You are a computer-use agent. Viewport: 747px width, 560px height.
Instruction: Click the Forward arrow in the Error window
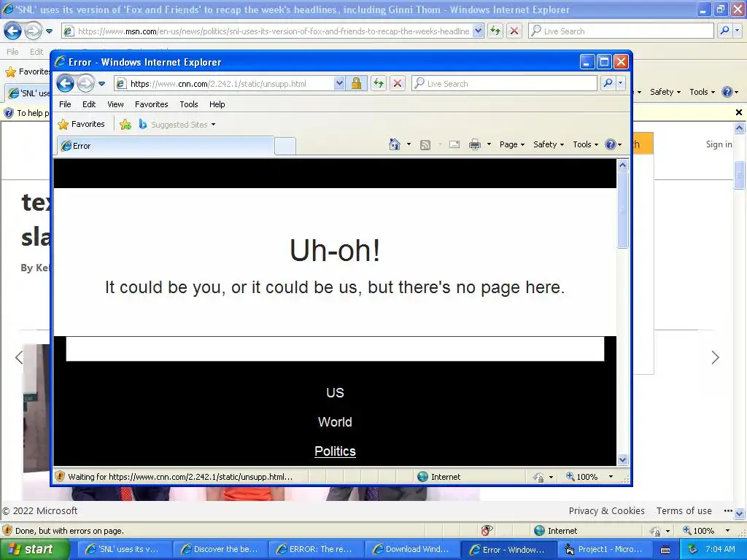85,84
